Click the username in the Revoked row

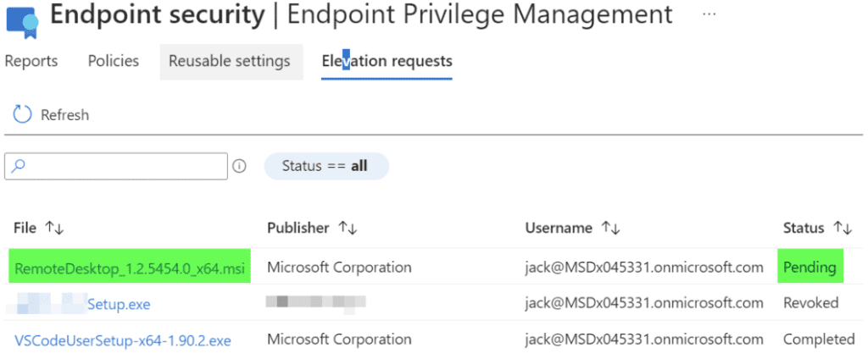644,303
